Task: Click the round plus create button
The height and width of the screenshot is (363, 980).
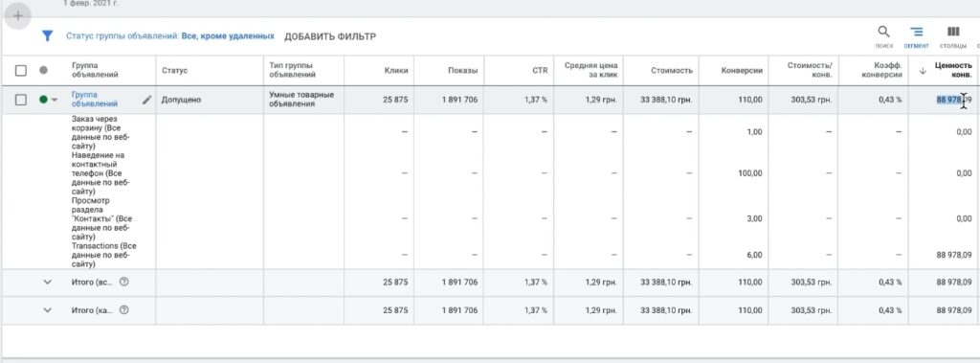Action: [x=18, y=16]
